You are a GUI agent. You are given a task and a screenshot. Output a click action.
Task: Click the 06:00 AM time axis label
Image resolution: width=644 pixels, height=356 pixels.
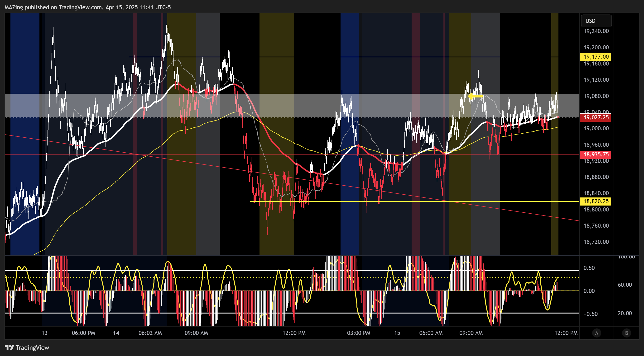431,333
